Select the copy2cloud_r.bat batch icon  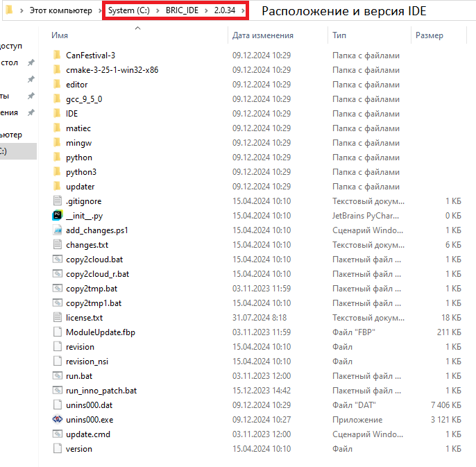pyautogui.click(x=58, y=273)
